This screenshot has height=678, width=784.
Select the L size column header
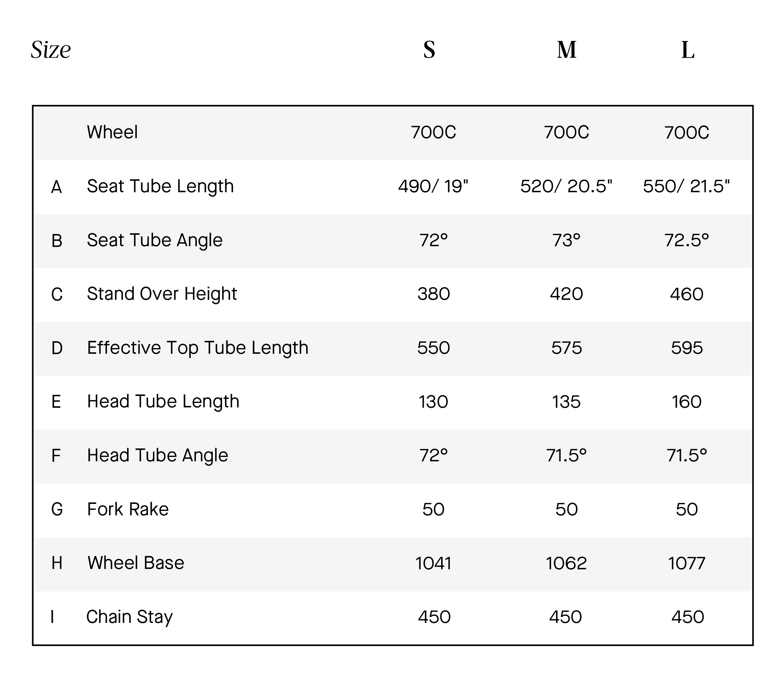[688, 50]
